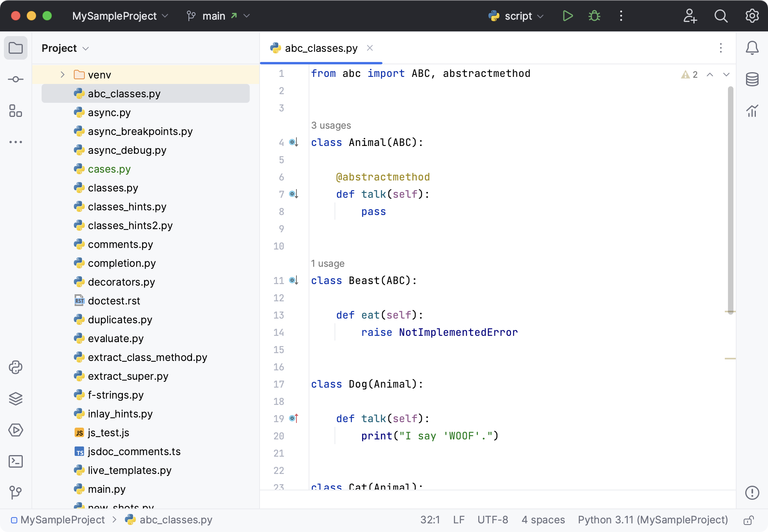
Task: Toggle the read-only lock in status bar
Action: coord(748,520)
